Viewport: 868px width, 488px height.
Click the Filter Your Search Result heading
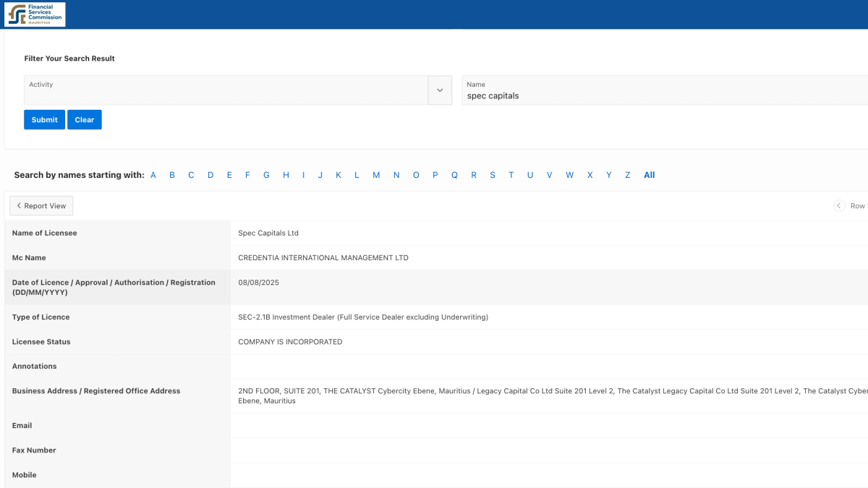click(x=69, y=59)
